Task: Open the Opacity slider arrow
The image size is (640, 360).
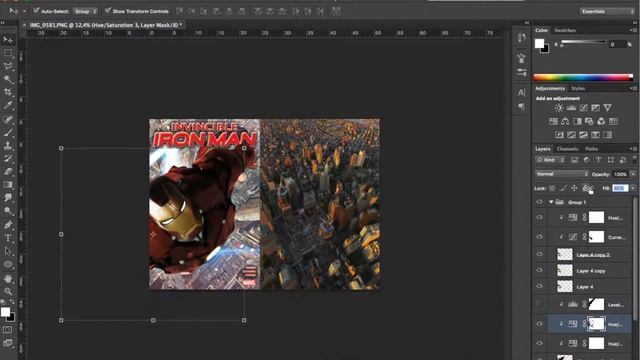Action: click(633, 174)
